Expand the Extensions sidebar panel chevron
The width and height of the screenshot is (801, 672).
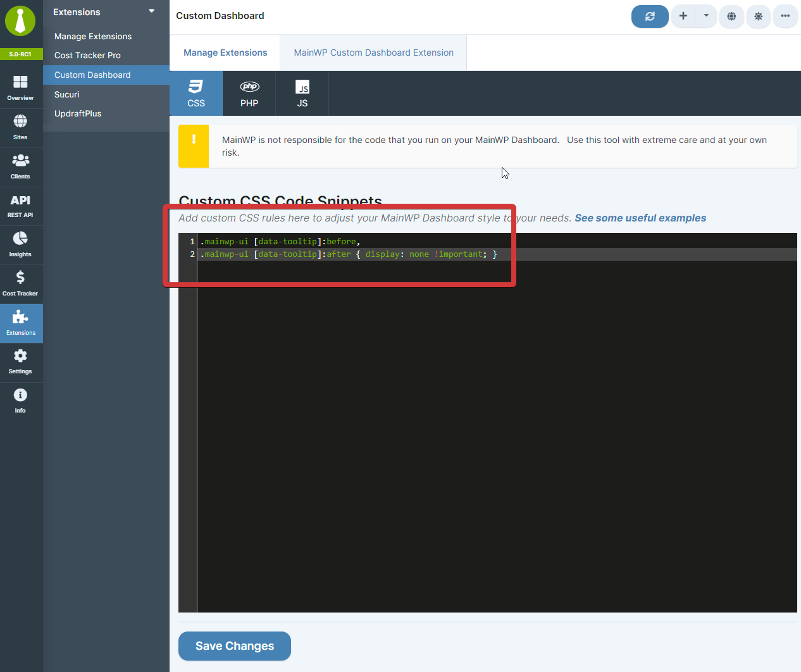(x=151, y=11)
